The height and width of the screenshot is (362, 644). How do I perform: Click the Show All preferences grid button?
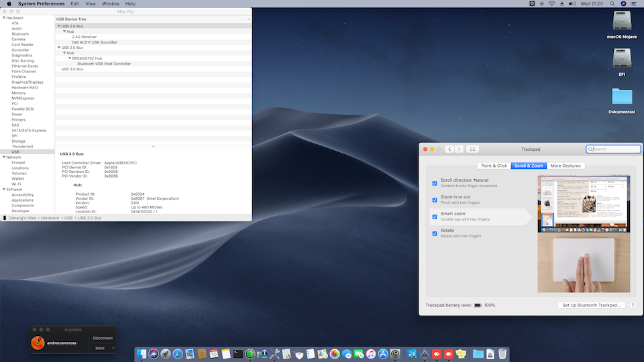pyautogui.click(x=472, y=149)
